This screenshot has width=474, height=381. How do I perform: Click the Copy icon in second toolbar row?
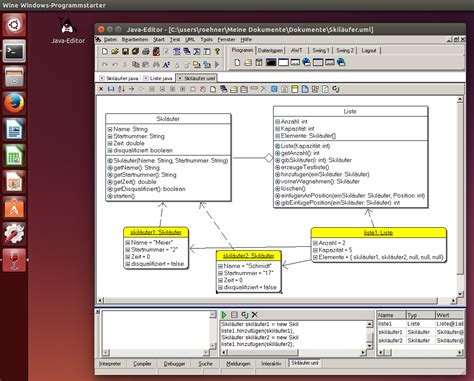(135, 64)
